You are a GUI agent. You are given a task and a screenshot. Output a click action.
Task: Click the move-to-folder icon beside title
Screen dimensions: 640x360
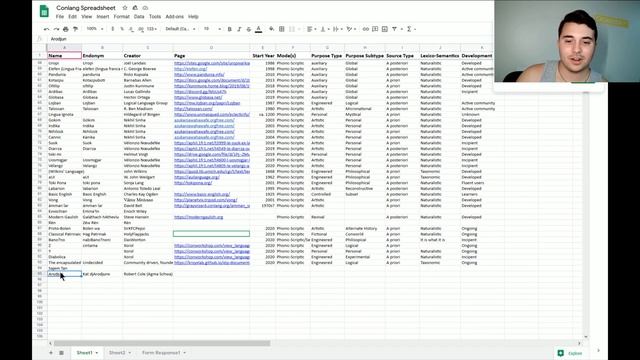[135, 8]
